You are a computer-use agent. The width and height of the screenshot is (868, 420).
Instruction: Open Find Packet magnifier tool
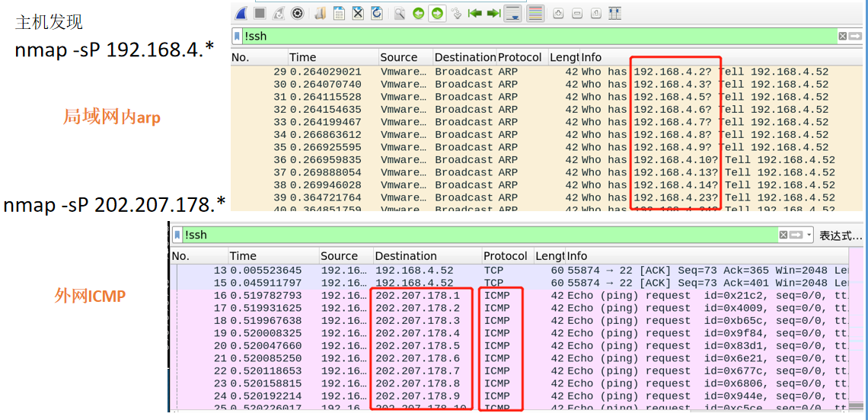point(399,13)
